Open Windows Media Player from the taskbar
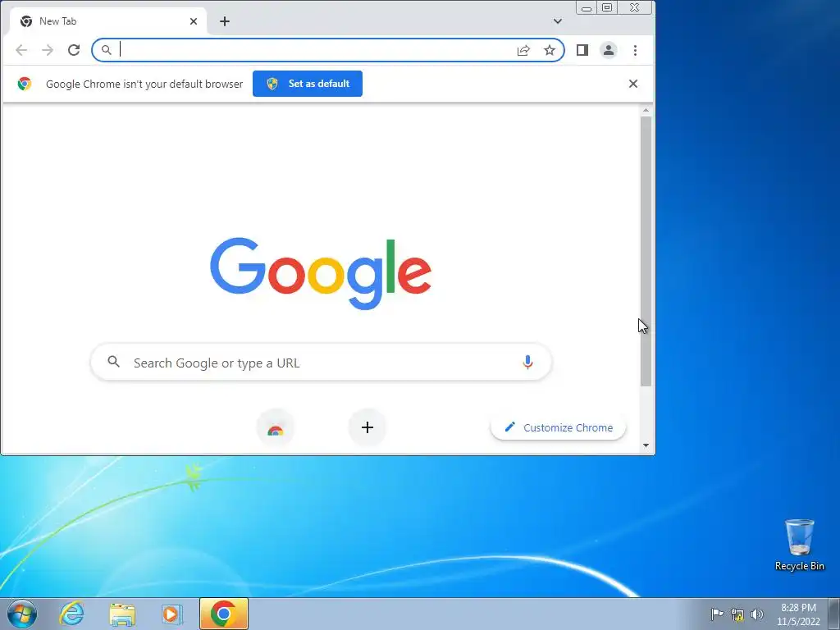Screen dimensions: 840x630 (x=172, y=614)
